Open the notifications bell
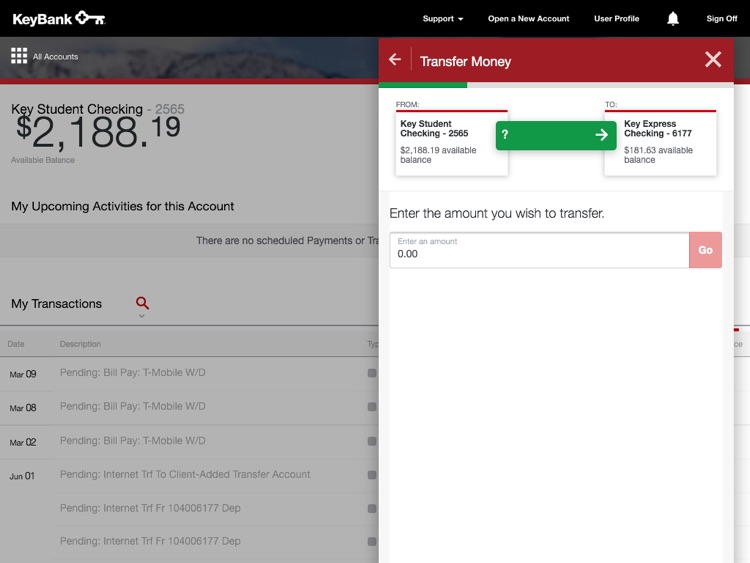The image size is (750, 563). point(673,19)
